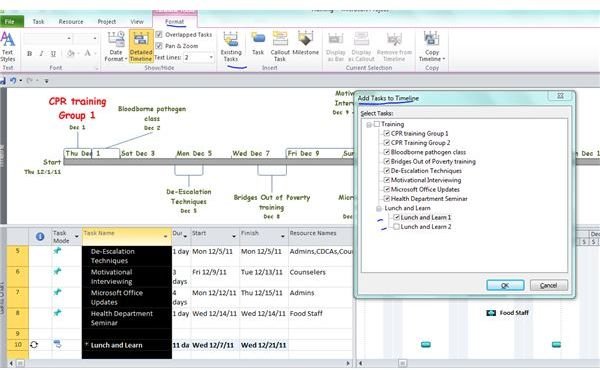Select the Detailed Timeline button
This screenshot has height=370, width=600.
pyautogui.click(x=141, y=46)
